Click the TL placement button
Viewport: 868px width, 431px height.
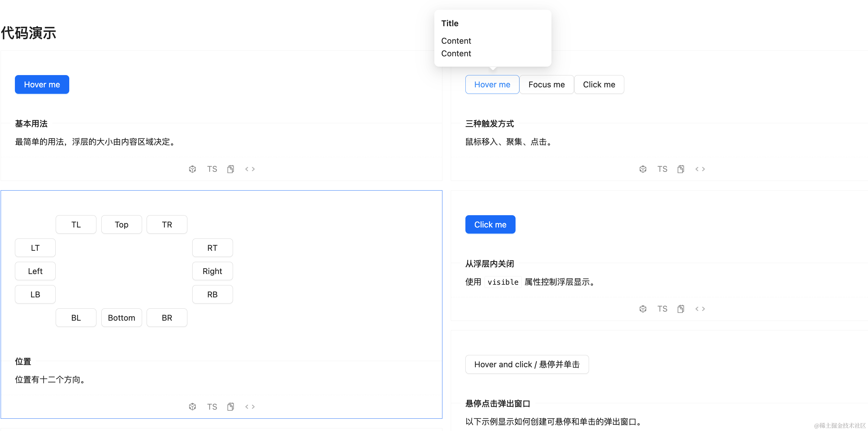[76, 225]
